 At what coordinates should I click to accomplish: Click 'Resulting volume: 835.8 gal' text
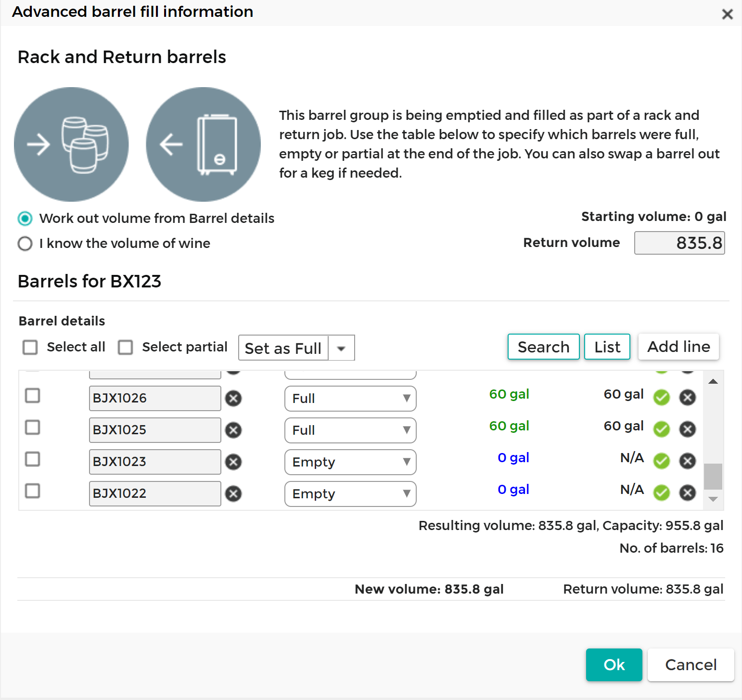tap(508, 526)
